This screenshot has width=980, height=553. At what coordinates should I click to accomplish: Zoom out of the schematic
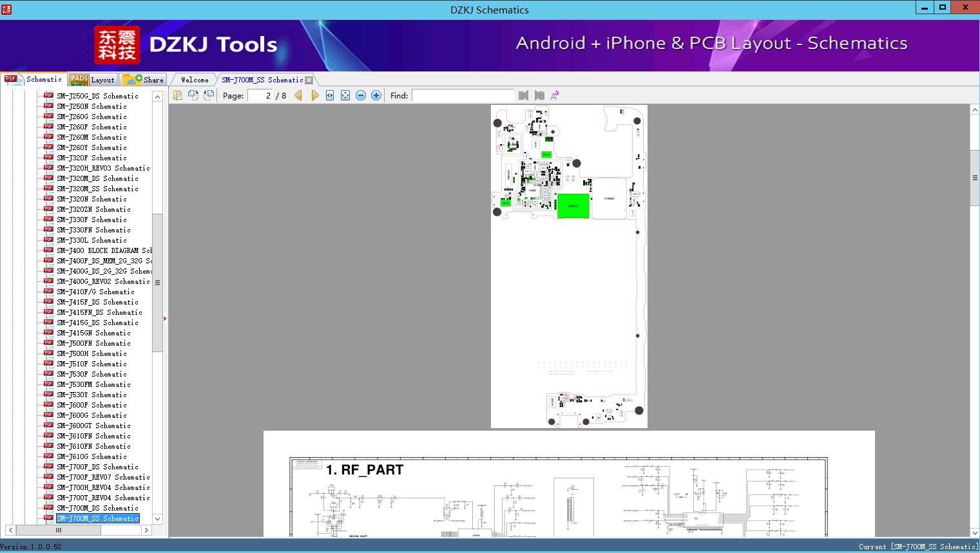coord(361,95)
